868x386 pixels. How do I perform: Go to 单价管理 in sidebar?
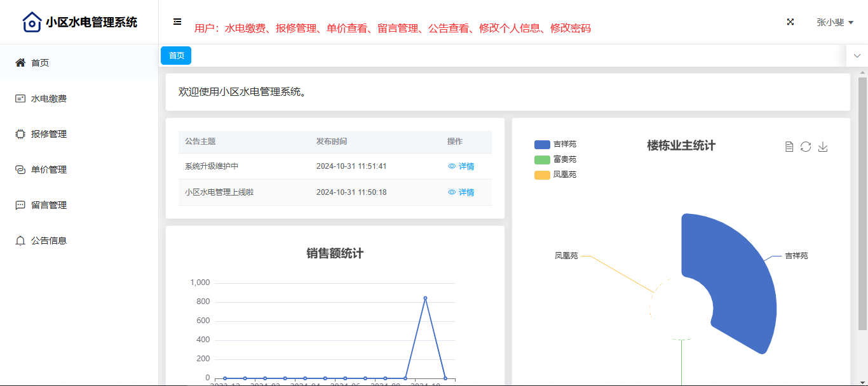[49, 170]
